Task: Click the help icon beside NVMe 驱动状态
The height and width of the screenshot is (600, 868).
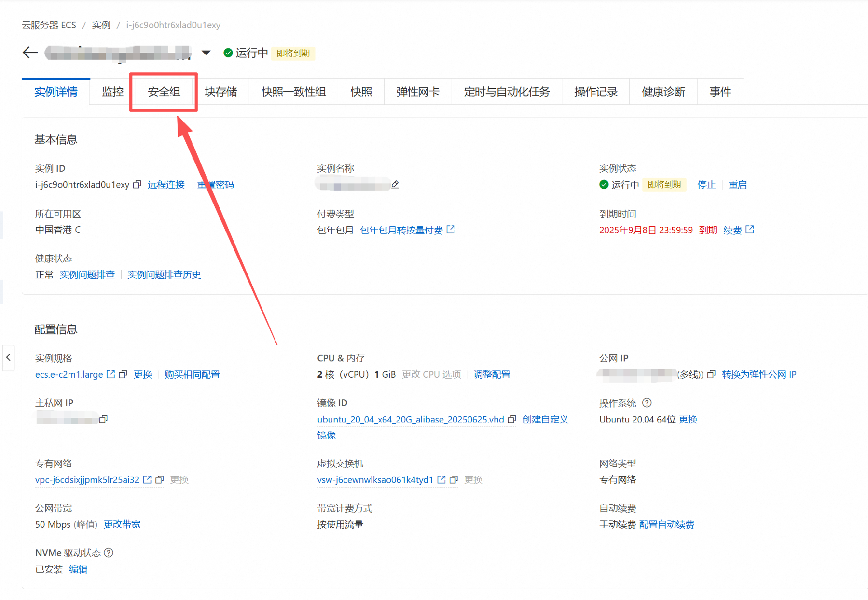Action: [108, 553]
